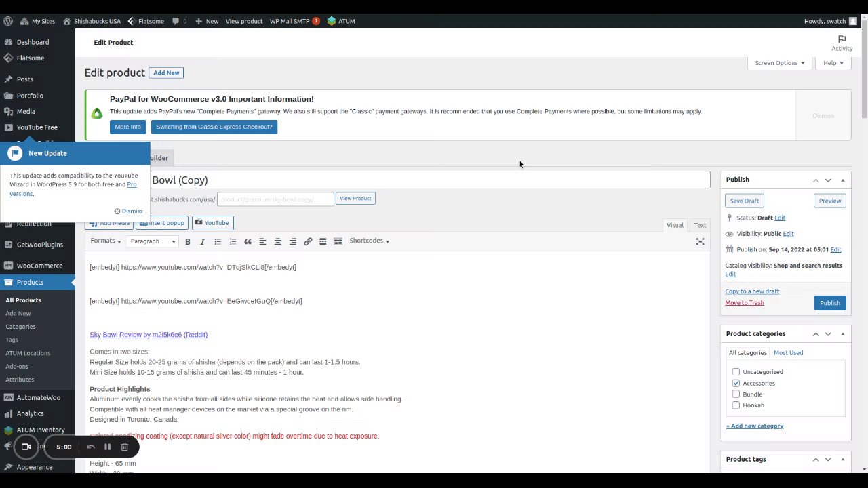Screen dimensions: 868x488
Task: Collapse the Publish panel
Action: 842,180
